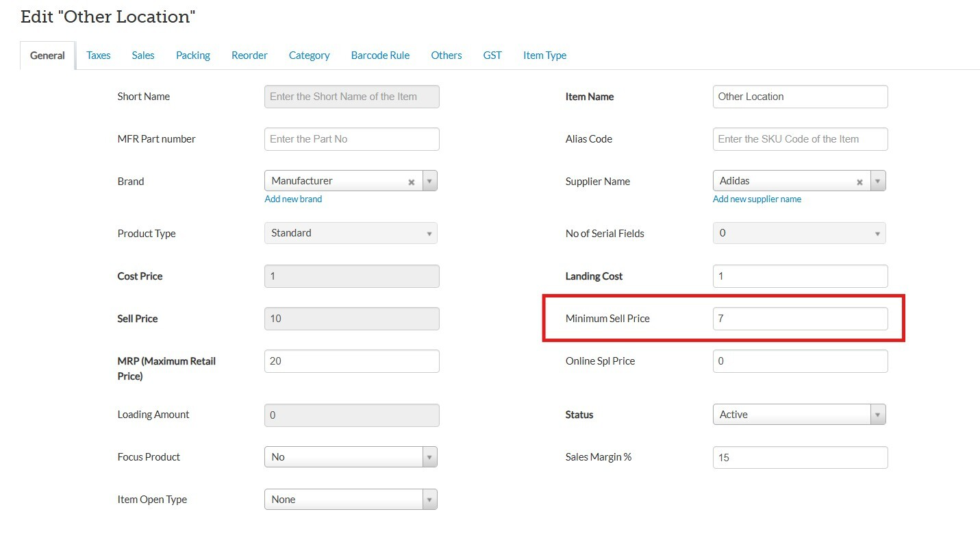Click the Alias Code input field
Screen dimensions: 980x538
point(800,139)
